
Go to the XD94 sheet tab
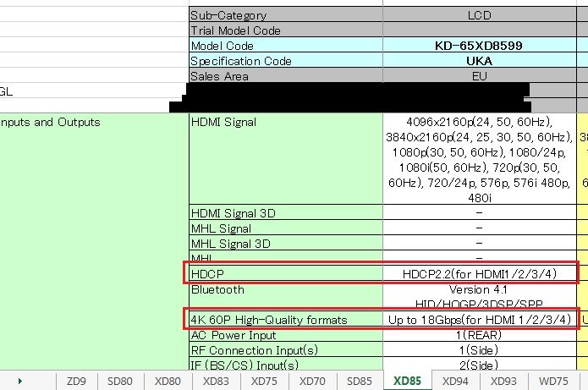coord(455,381)
